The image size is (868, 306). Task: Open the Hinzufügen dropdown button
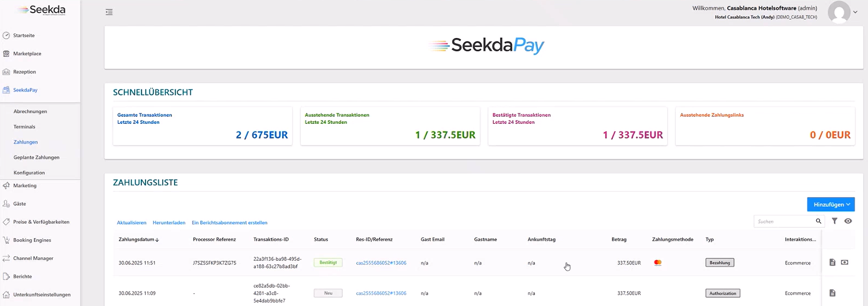pos(831,205)
